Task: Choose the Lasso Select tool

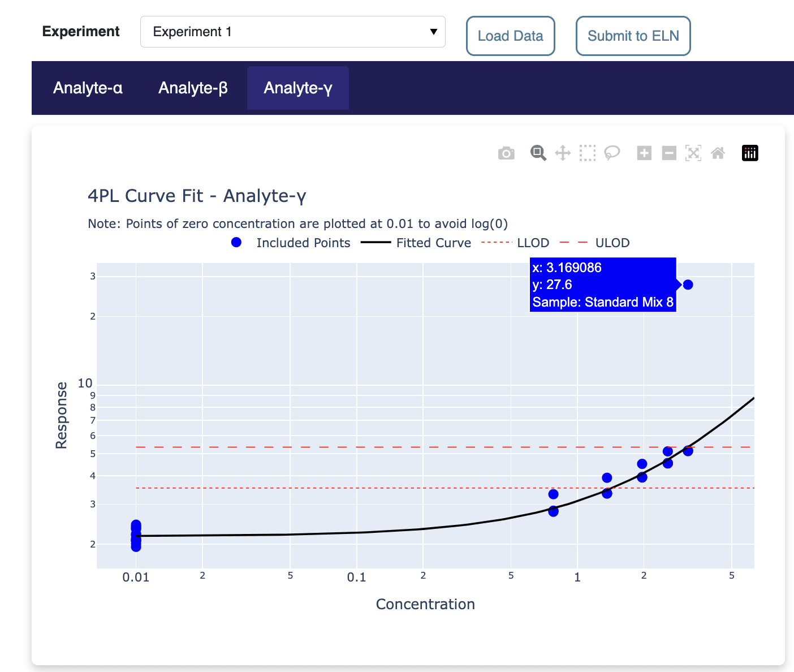Action: coord(612,153)
